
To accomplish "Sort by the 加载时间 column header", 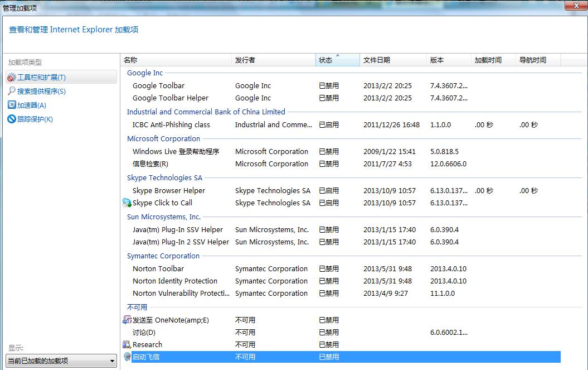I will 493,60.
